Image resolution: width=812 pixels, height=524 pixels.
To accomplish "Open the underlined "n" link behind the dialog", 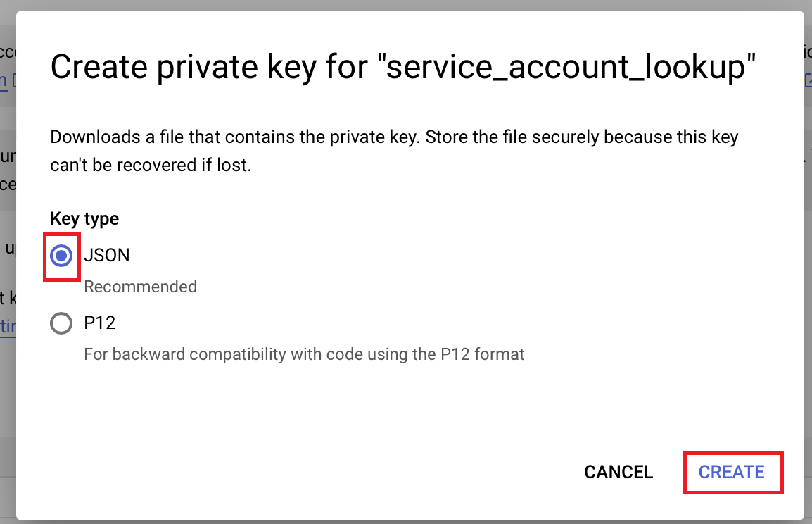I will coord(4,80).
